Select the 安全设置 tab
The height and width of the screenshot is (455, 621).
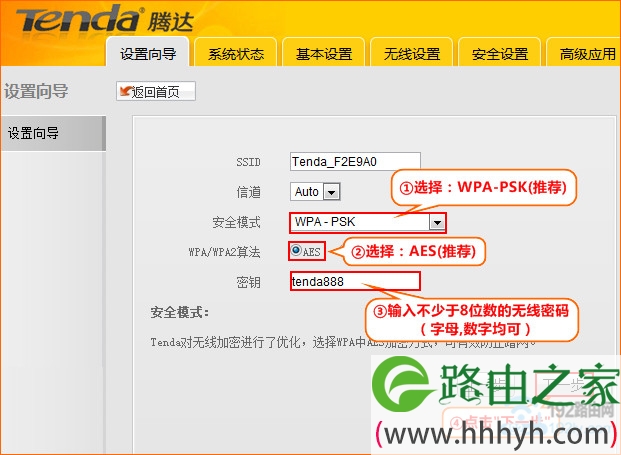(500, 53)
